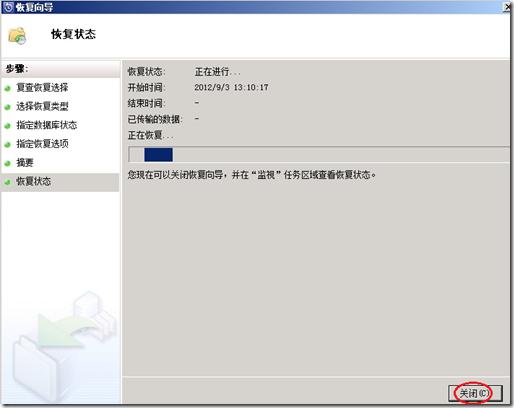This screenshot has height=408, width=514.
Task: Click the 关闭(C) close button
Action: (475, 393)
